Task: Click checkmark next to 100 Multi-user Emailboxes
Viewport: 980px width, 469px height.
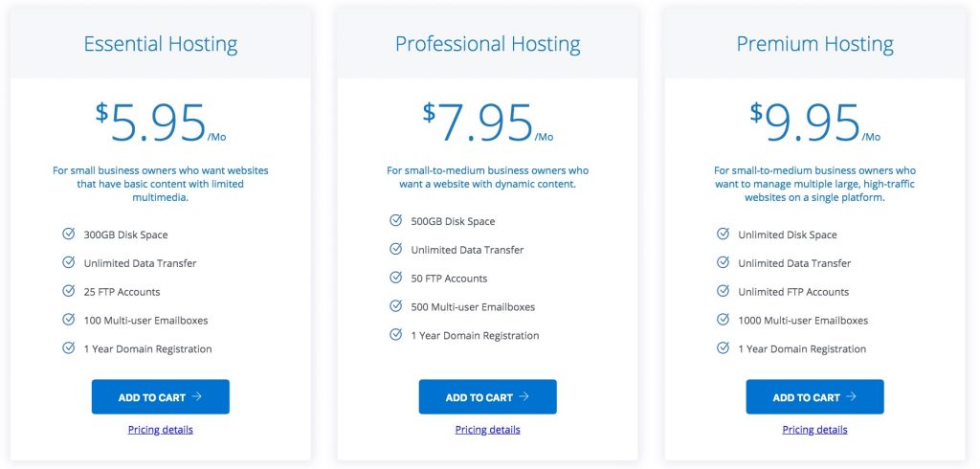Action: pyautogui.click(x=69, y=320)
